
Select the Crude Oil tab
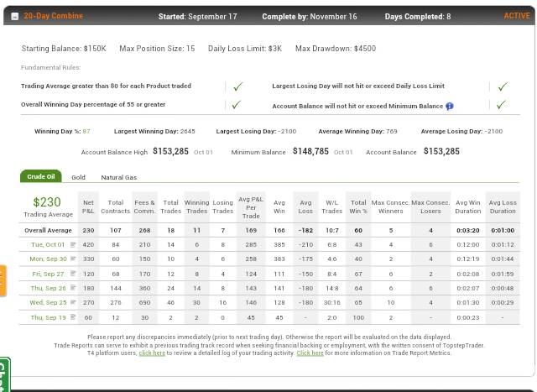41,176
